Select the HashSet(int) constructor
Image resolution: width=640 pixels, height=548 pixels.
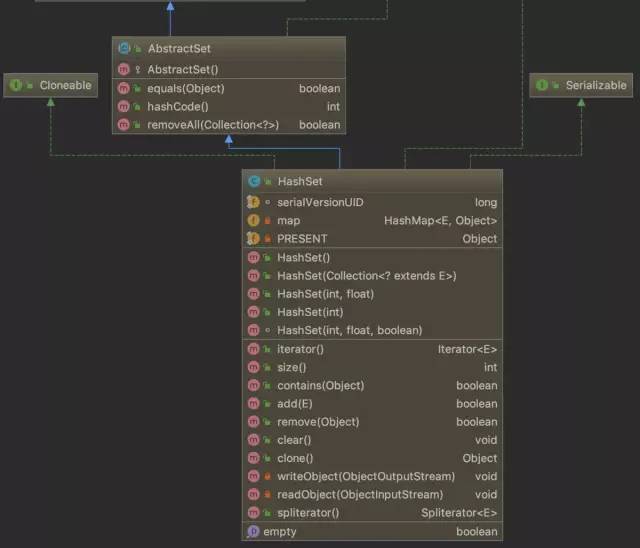point(310,312)
